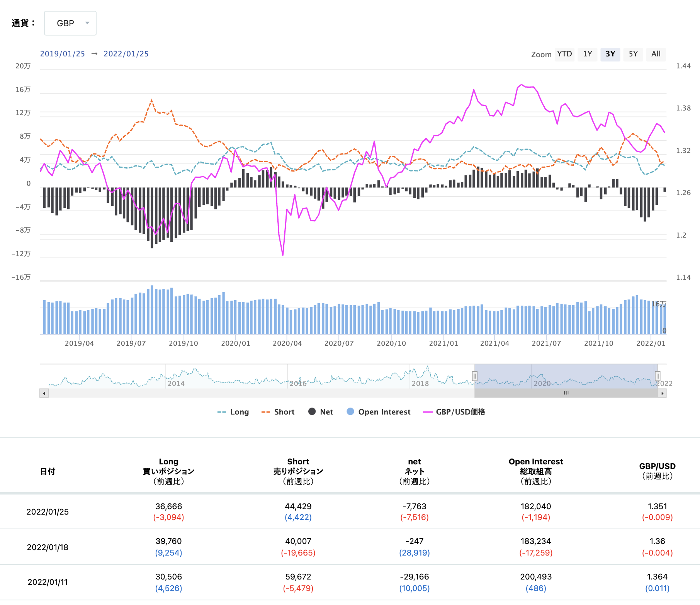
Task: Click the navigator 2014 label
Action: (176, 384)
